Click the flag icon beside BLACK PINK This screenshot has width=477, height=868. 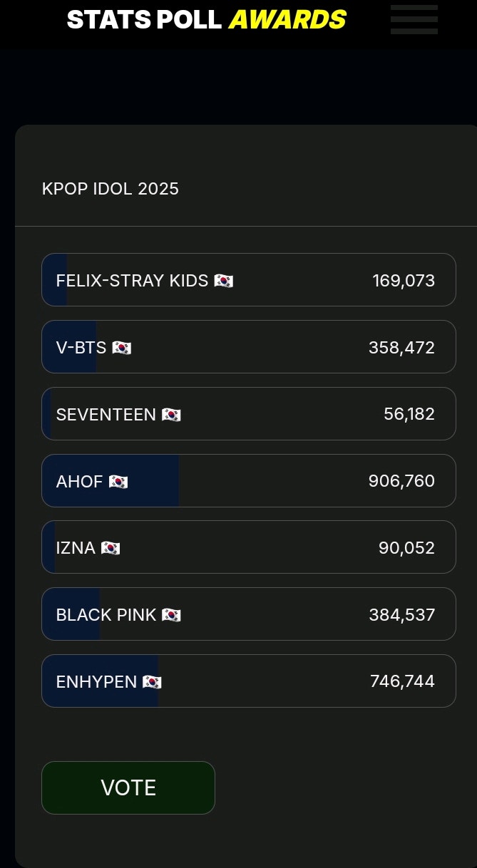171,614
